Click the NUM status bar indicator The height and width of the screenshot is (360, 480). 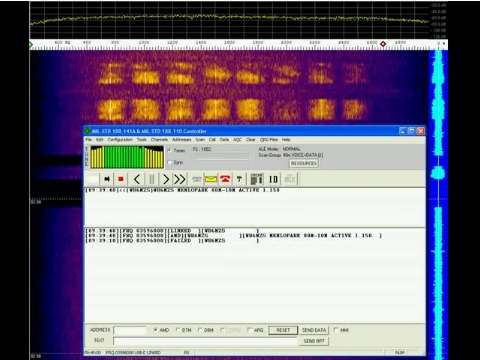(x=400, y=352)
